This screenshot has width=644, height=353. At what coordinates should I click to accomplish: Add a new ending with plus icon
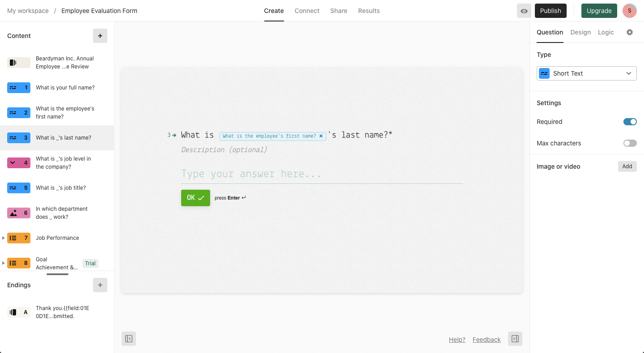click(x=100, y=285)
